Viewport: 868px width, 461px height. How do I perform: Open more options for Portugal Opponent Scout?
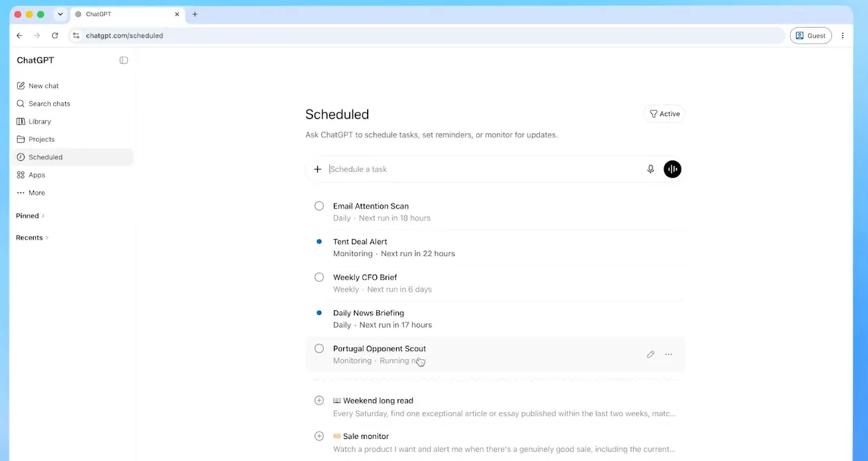pyautogui.click(x=669, y=354)
